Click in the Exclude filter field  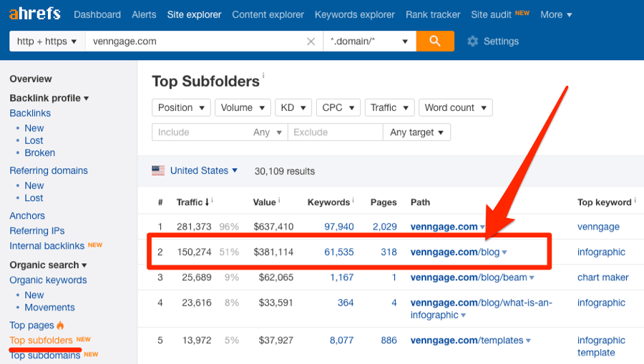(335, 132)
